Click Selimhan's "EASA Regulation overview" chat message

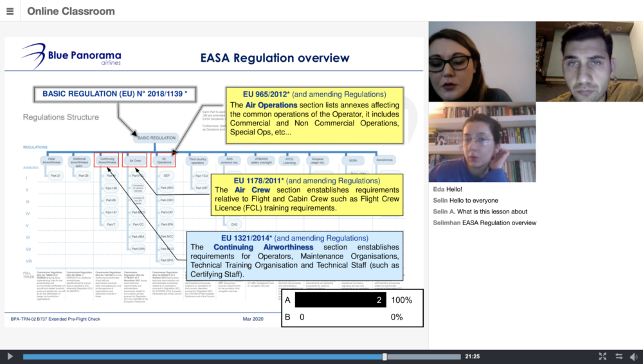(485, 223)
